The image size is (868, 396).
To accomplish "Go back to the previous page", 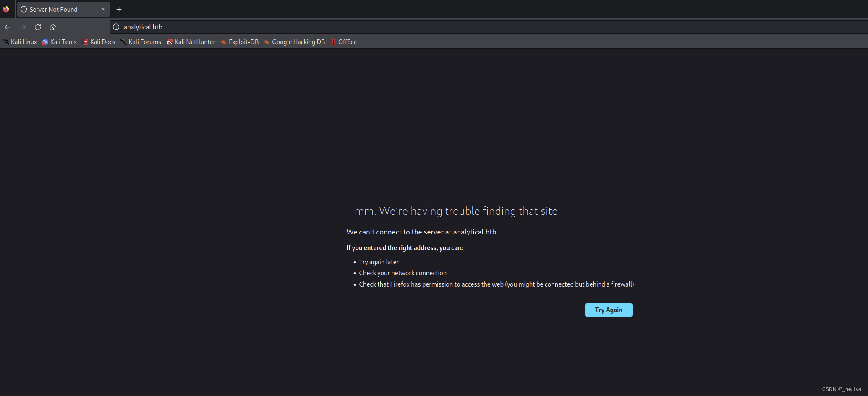I will pyautogui.click(x=8, y=27).
